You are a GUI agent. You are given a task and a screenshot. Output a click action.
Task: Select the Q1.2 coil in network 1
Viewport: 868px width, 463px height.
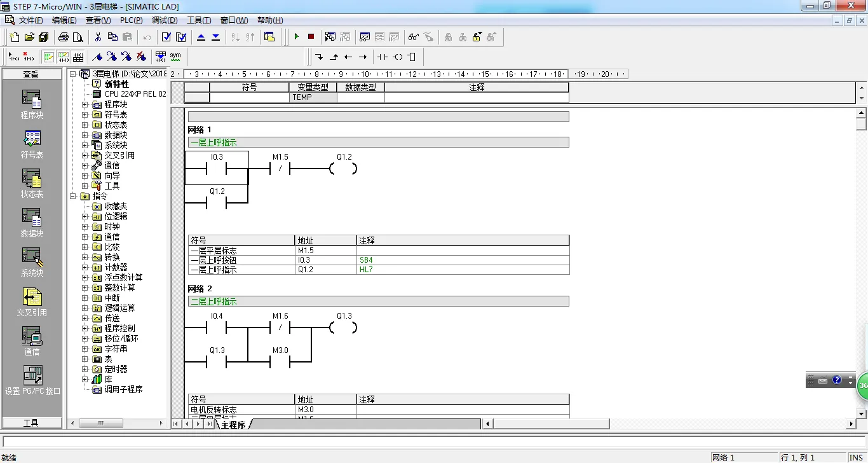[x=344, y=169]
